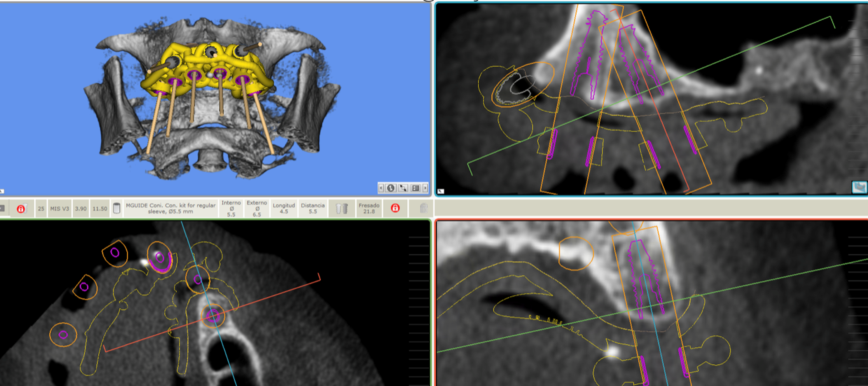Click the Distancia 5.5 sleeve offset field

[313, 208]
